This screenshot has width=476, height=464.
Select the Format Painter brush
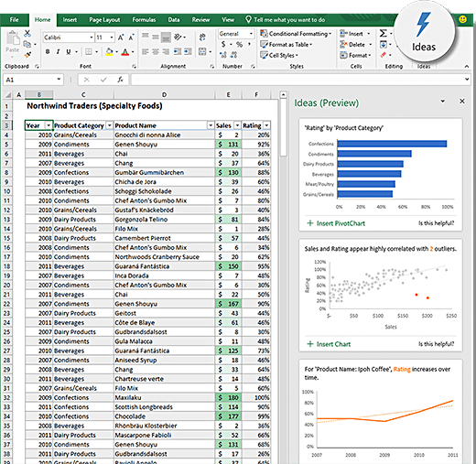click(x=27, y=55)
